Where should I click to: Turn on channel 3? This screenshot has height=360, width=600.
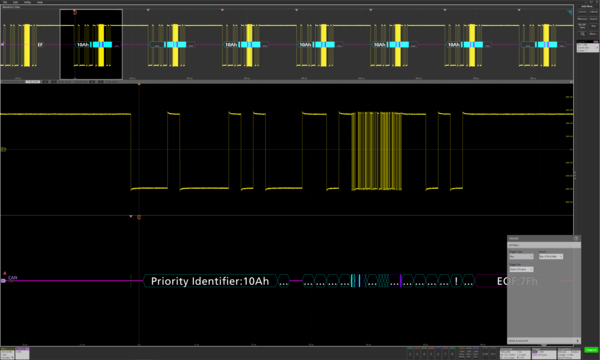417,354
